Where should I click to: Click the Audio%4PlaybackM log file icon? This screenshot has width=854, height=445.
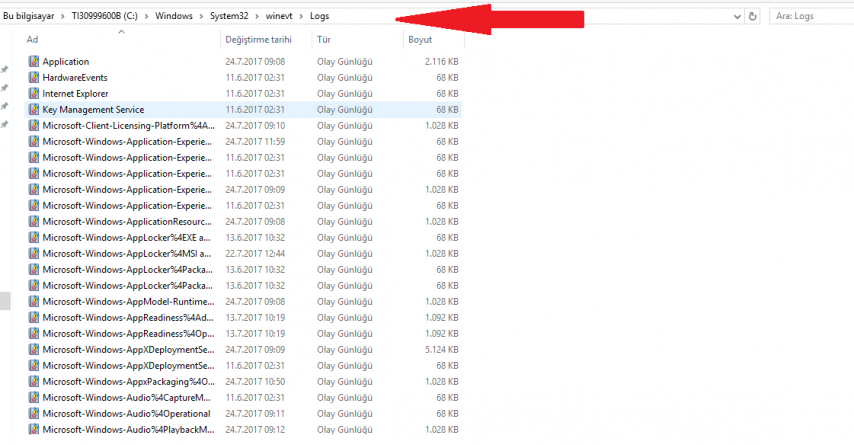coord(34,429)
